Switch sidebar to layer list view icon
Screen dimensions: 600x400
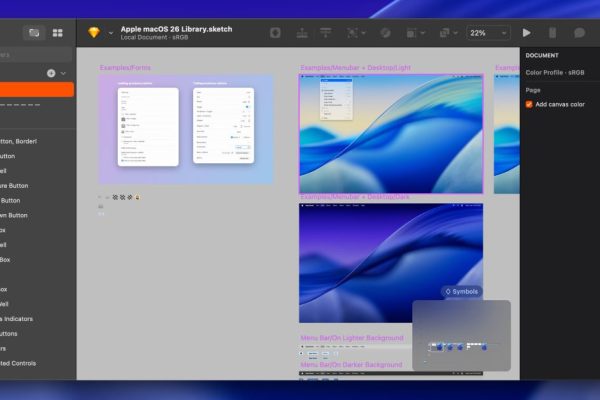34,33
